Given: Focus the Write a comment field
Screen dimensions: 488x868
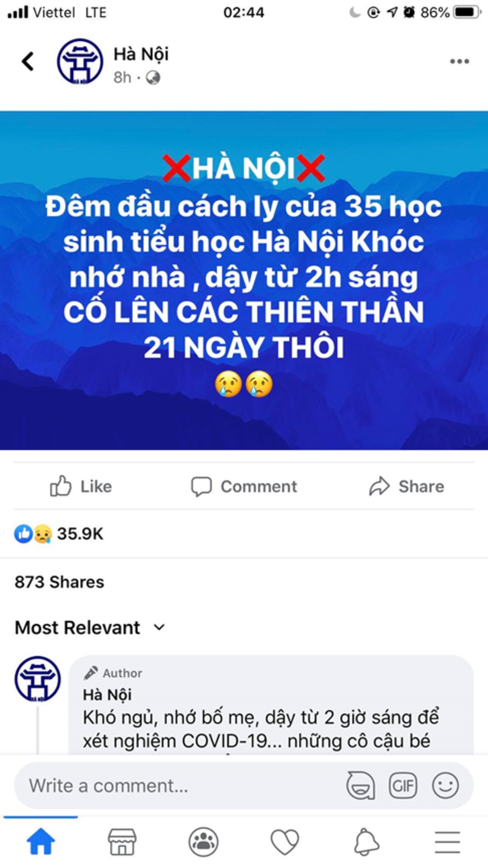Looking at the screenshot, I should [x=179, y=785].
